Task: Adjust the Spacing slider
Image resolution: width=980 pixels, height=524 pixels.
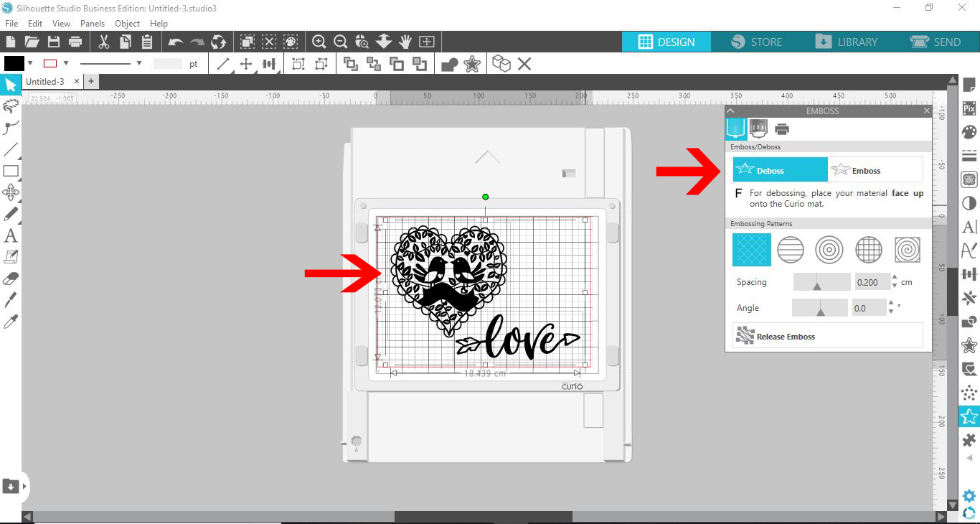Action: click(822, 282)
